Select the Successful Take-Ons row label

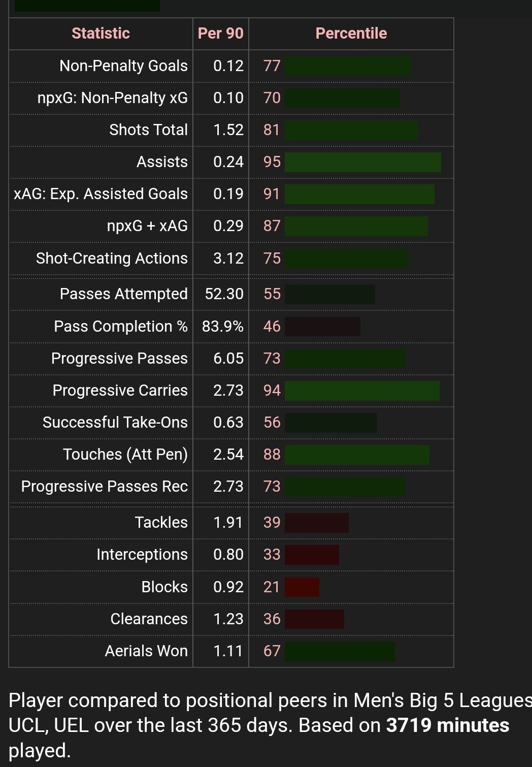pyautogui.click(x=115, y=423)
